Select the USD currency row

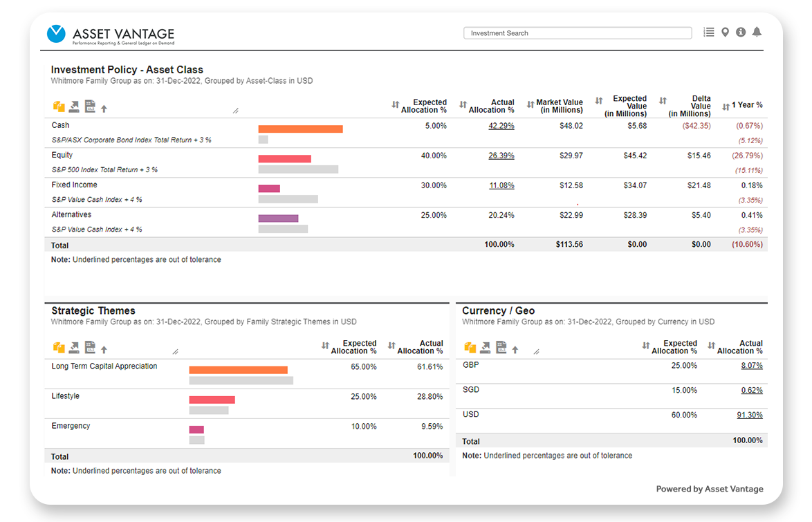[611, 421]
